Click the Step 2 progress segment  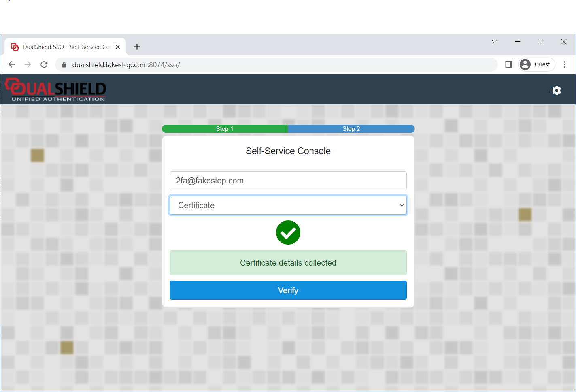[351, 129]
